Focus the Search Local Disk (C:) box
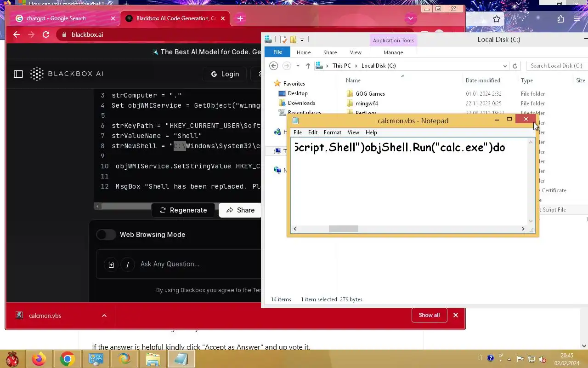 point(557,66)
